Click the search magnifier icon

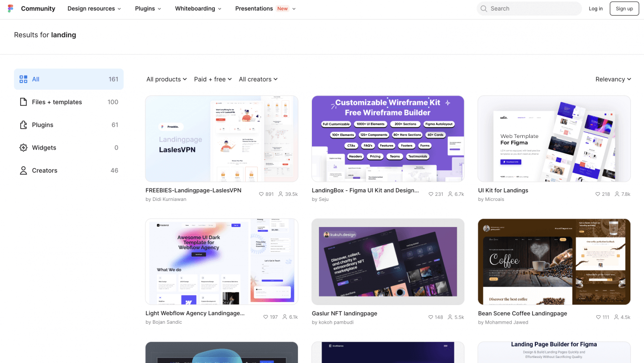[x=484, y=9]
